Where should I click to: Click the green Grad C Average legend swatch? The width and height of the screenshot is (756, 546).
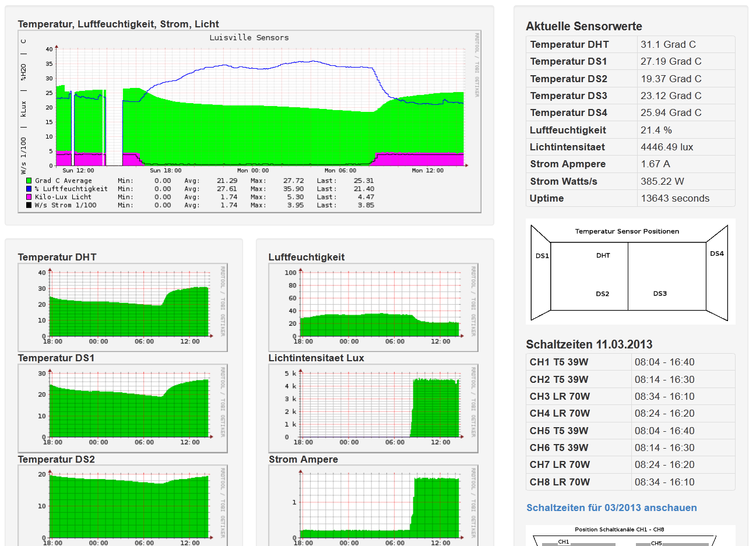(x=29, y=181)
